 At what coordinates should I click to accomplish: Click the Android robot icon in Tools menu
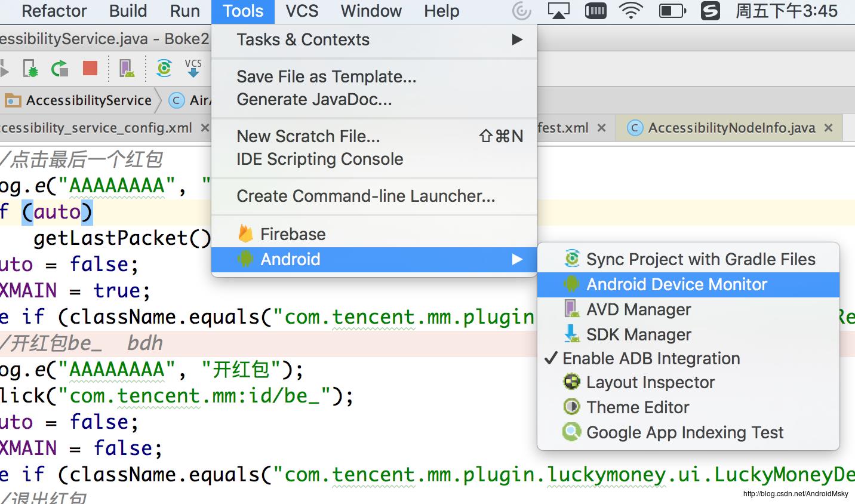click(245, 259)
